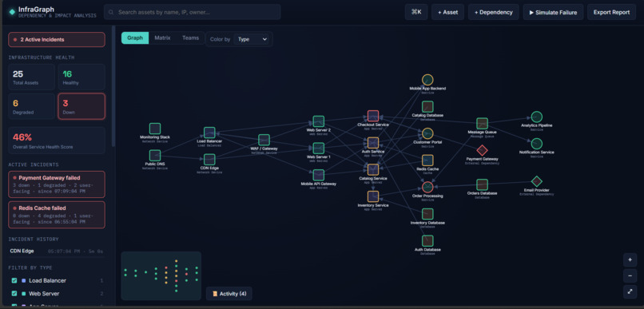
Task: Select the Monitoring Stack node icon
Action: pos(155,129)
